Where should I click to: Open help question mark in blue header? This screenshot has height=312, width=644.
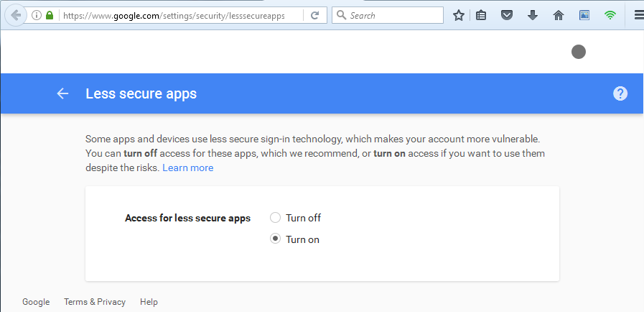click(620, 93)
